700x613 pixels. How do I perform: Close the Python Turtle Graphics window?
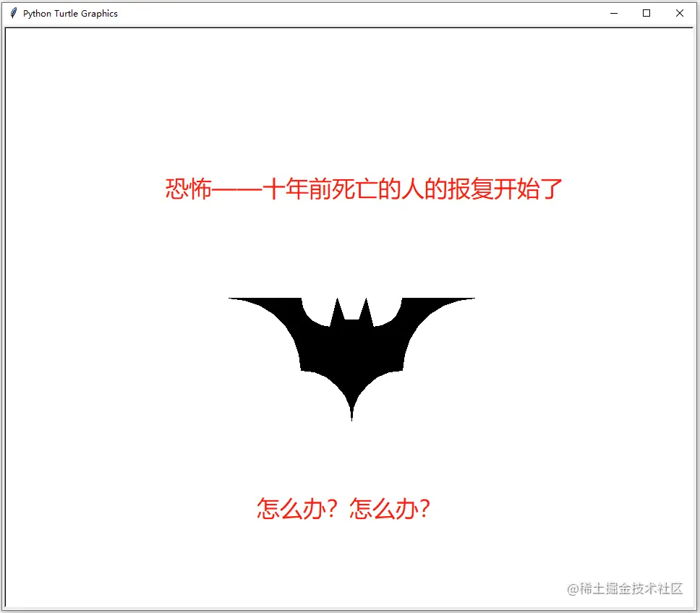(680, 14)
